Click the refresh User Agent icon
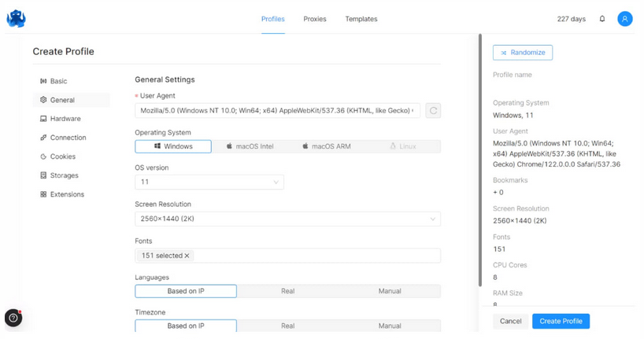The image size is (644, 339). (x=433, y=111)
